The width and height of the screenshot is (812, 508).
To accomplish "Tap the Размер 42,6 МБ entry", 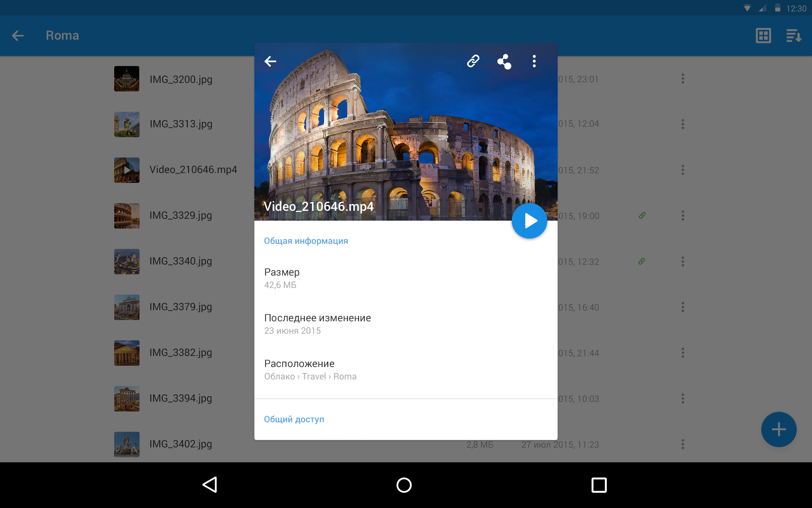I will pos(406,278).
